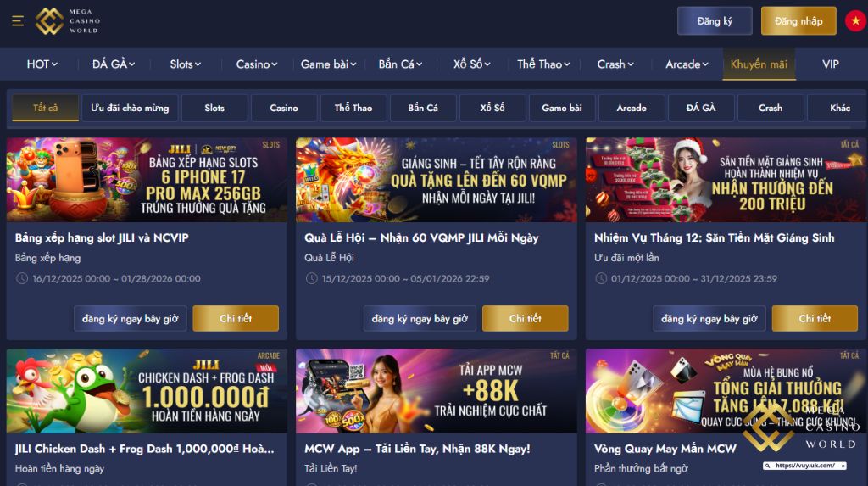
Task: Switch to the Game bài filter tab
Action: click(x=562, y=108)
